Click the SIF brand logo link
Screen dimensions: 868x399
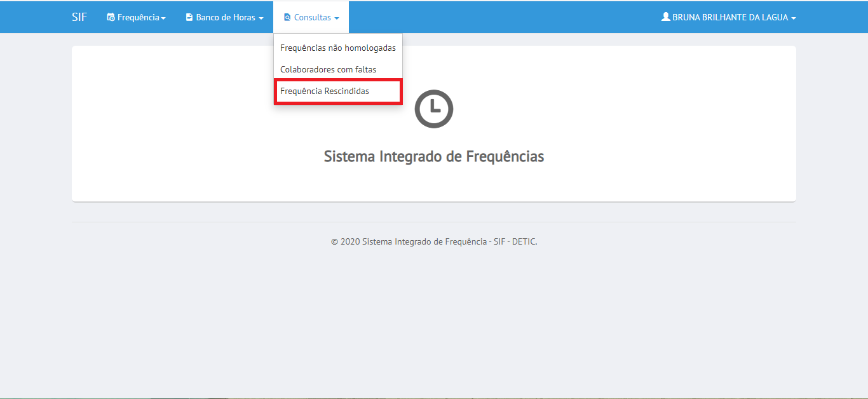coord(79,17)
